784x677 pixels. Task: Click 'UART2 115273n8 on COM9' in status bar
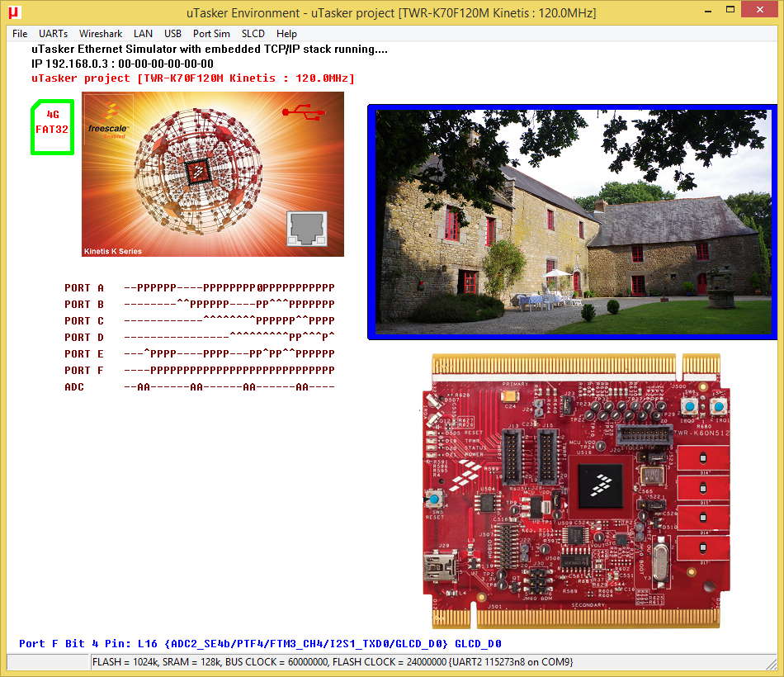[511, 661]
